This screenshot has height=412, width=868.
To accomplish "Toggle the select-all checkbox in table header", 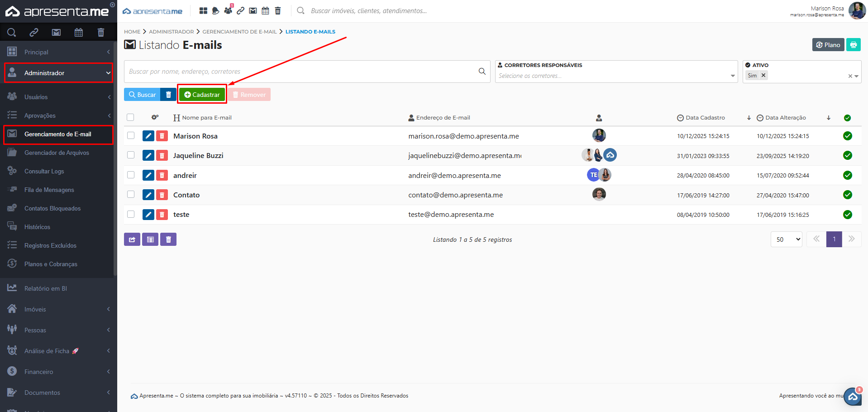I will (130, 117).
